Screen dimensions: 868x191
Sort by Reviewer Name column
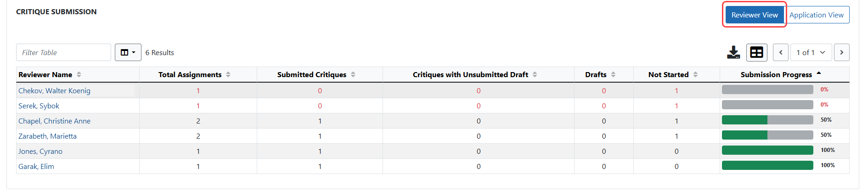point(79,74)
